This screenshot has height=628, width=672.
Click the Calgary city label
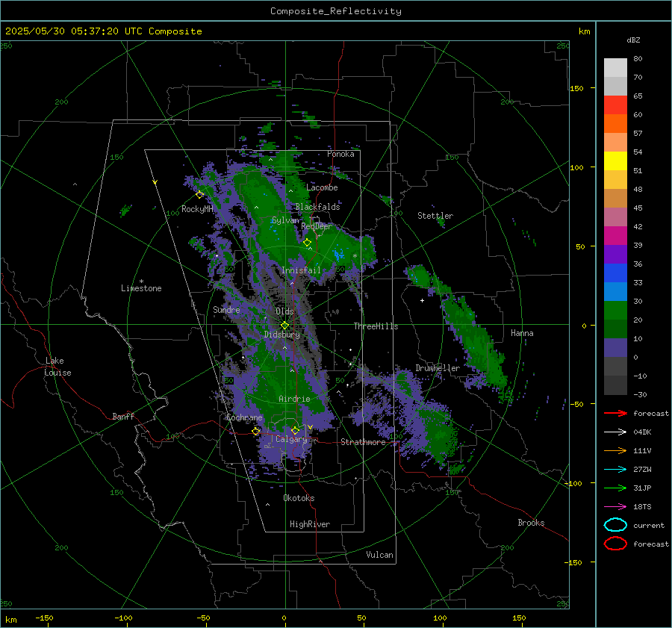pyautogui.click(x=291, y=439)
